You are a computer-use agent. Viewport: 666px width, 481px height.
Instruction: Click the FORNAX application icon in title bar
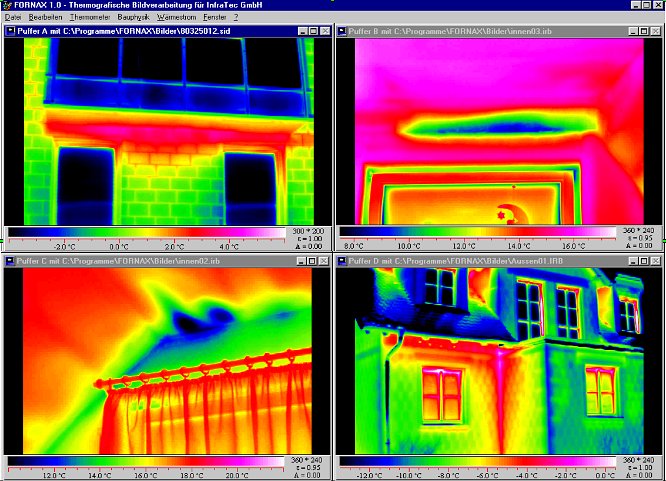[x=7, y=6]
